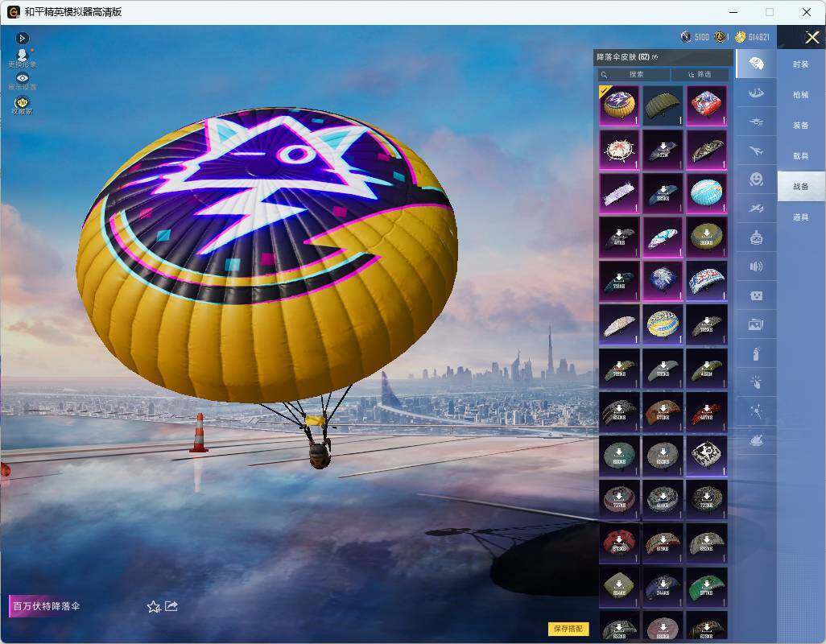
Task: Click the 搜索 search field
Action: point(634,74)
